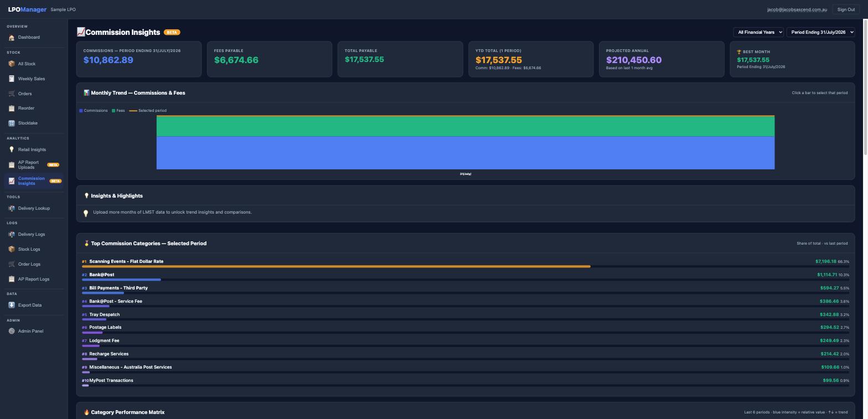Image resolution: width=868 pixels, height=419 pixels.
Task: Click the Delivery Logs icon
Action: [12, 234]
